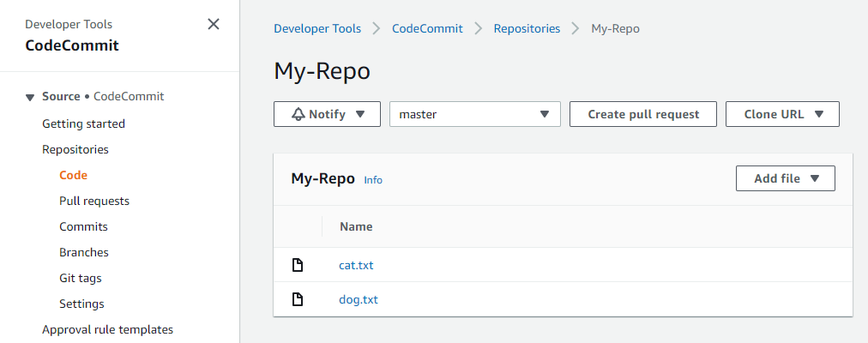This screenshot has width=868, height=343.
Task: Open the cat.txt file link
Action: [x=356, y=265]
